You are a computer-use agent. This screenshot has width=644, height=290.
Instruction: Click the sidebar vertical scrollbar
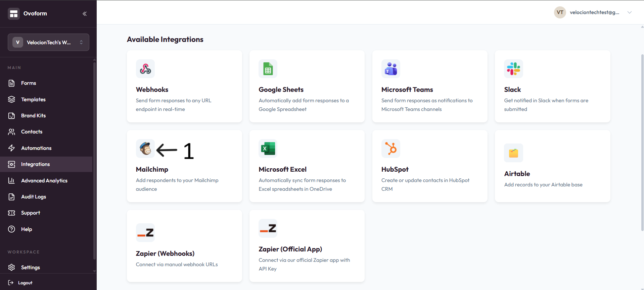pyautogui.click(x=94, y=161)
